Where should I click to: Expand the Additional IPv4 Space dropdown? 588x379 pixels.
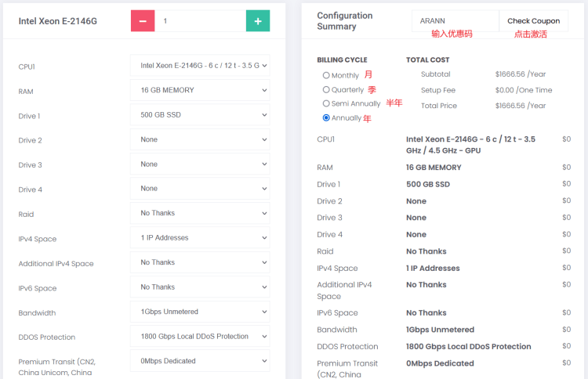(x=200, y=262)
